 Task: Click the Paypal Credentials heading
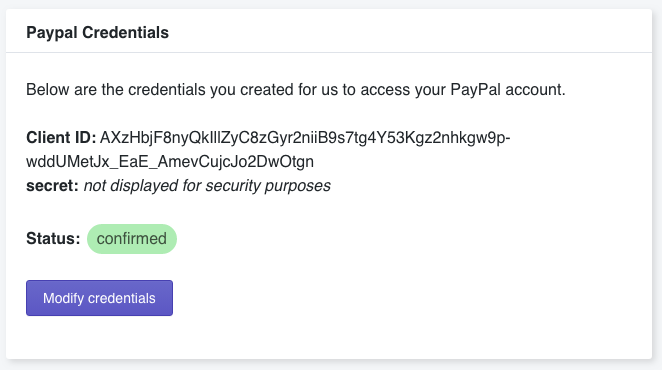point(98,33)
